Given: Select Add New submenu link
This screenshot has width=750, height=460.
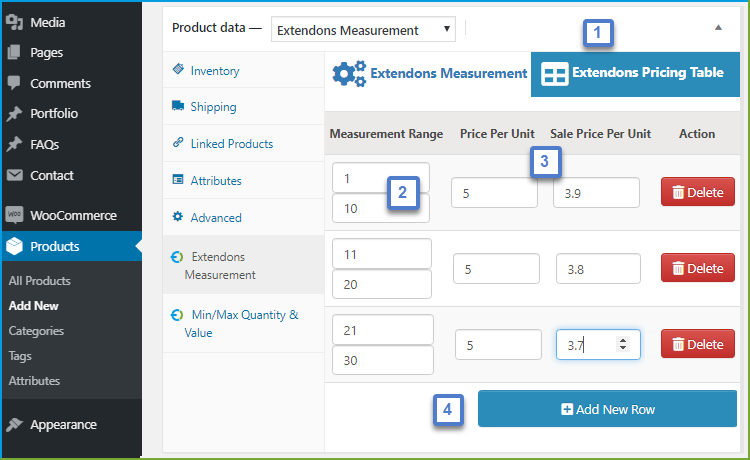Looking at the screenshot, I should pyautogui.click(x=33, y=306).
